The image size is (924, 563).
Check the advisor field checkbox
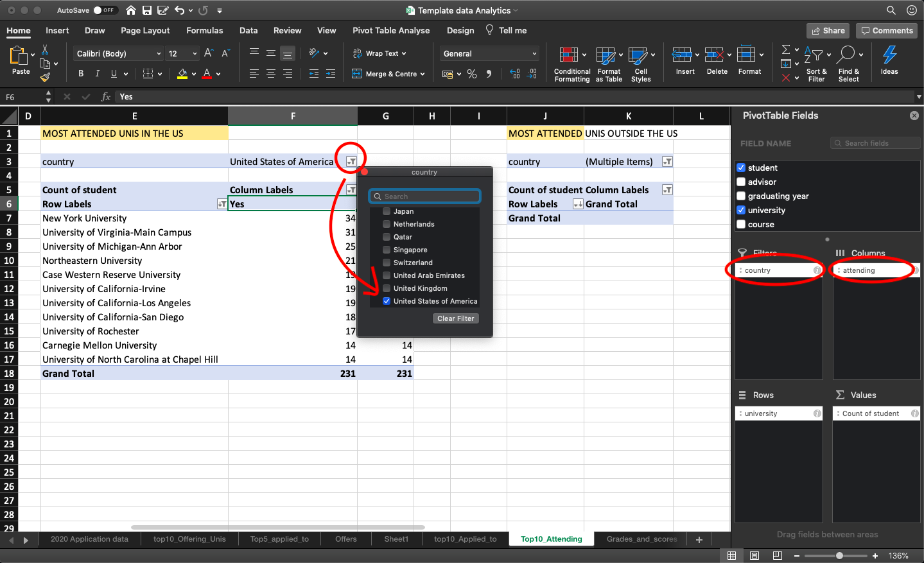coord(741,182)
